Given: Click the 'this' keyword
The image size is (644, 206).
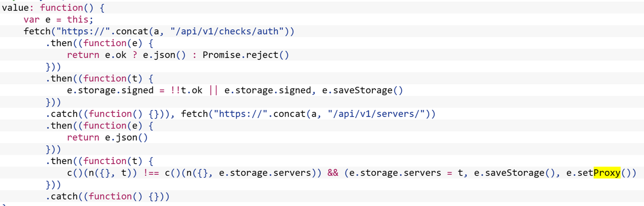Looking at the screenshot, I should point(80,20).
